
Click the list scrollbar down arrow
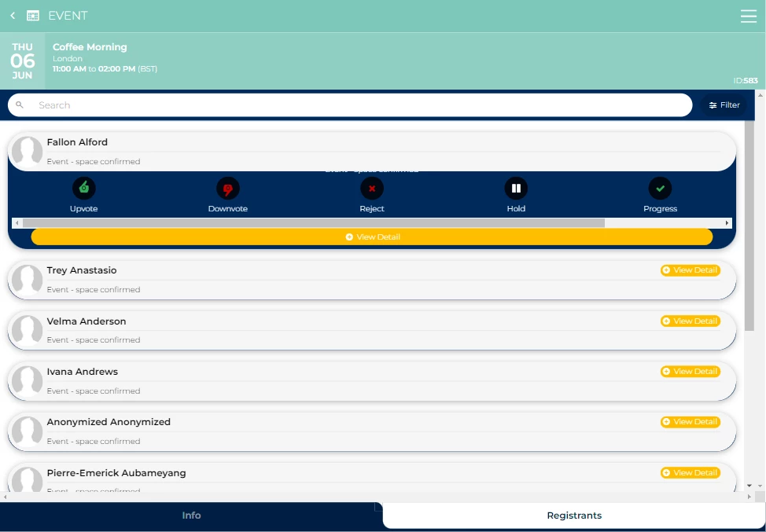coord(749,486)
